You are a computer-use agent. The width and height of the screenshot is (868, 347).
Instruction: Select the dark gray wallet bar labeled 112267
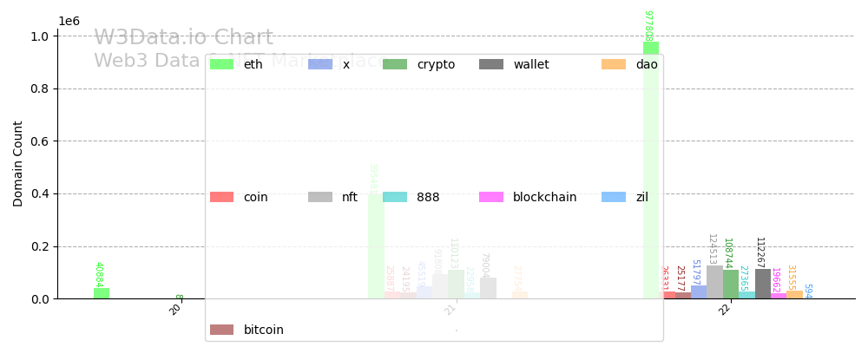[763, 285]
